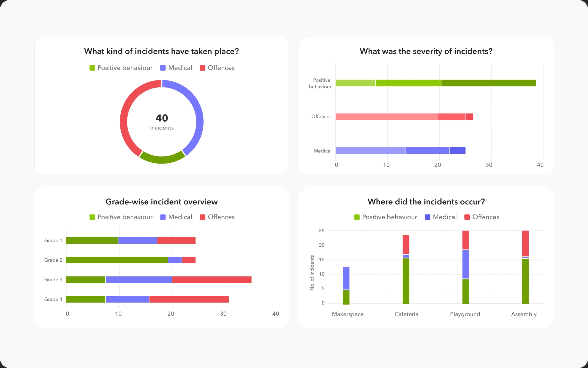
Task: Click the Playground column's red Offences segment
Action: pos(466,240)
